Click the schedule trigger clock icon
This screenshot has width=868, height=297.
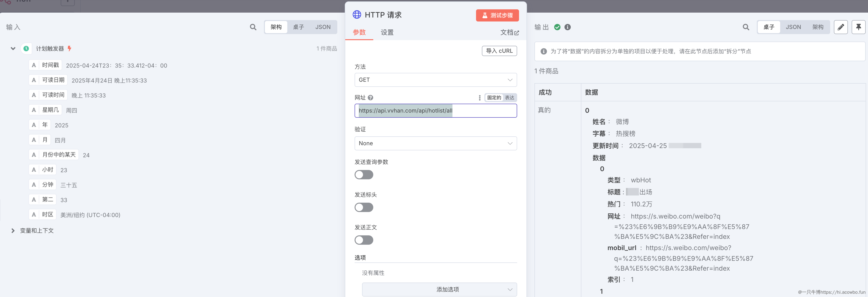click(x=26, y=49)
